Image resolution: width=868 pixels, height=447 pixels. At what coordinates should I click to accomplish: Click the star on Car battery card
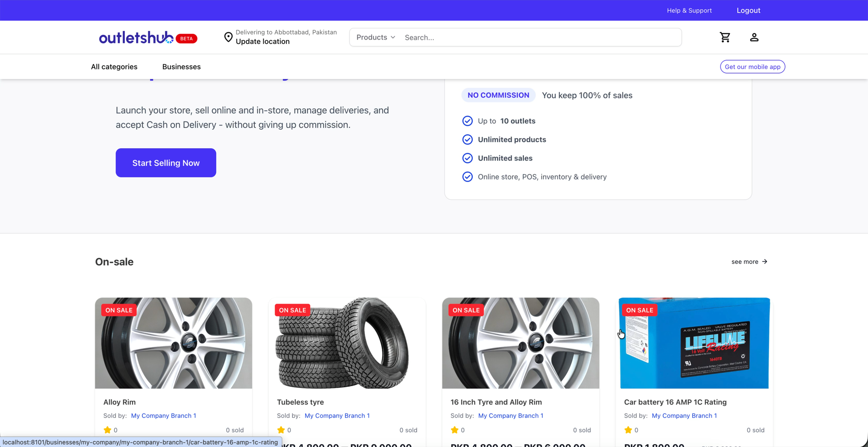(x=628, y=430)
